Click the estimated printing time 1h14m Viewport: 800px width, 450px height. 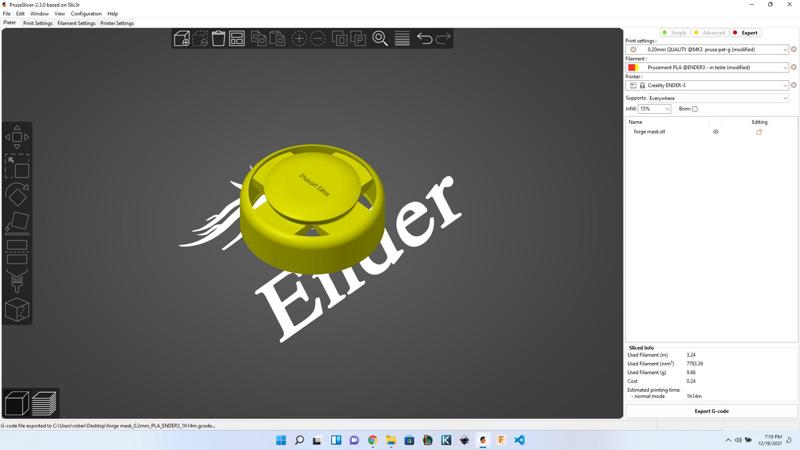click(694, 396)
